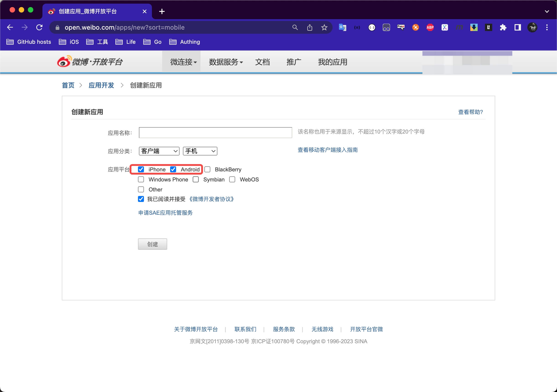Expand the 微连接 navigation menu
Viewport: 557px width, 392px height.
[x=183, y=62]
